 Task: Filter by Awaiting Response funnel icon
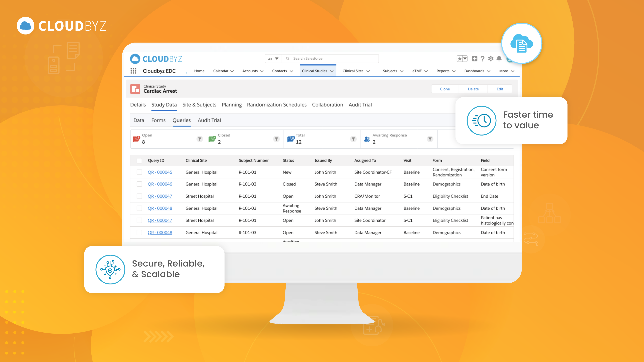click(430, 139)
